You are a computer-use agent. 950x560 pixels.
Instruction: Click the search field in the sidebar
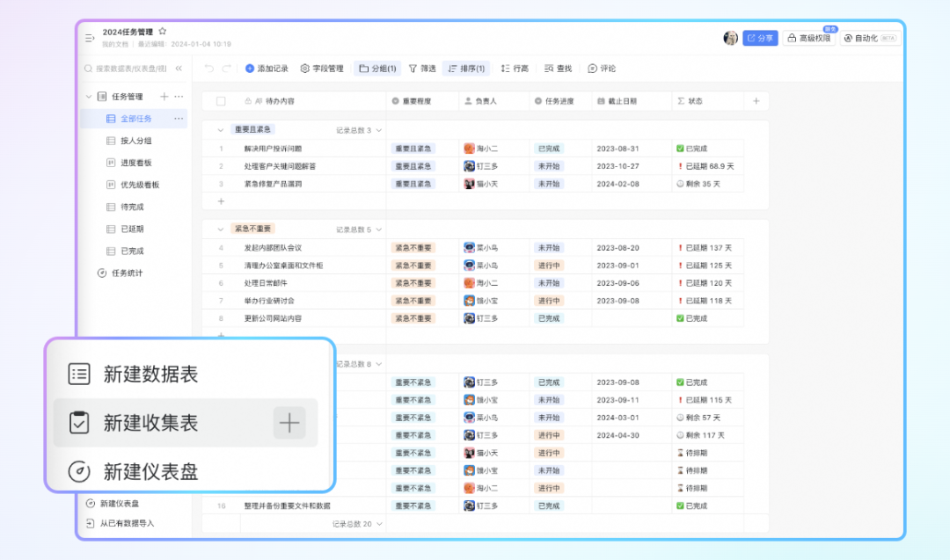pos(128,69)
